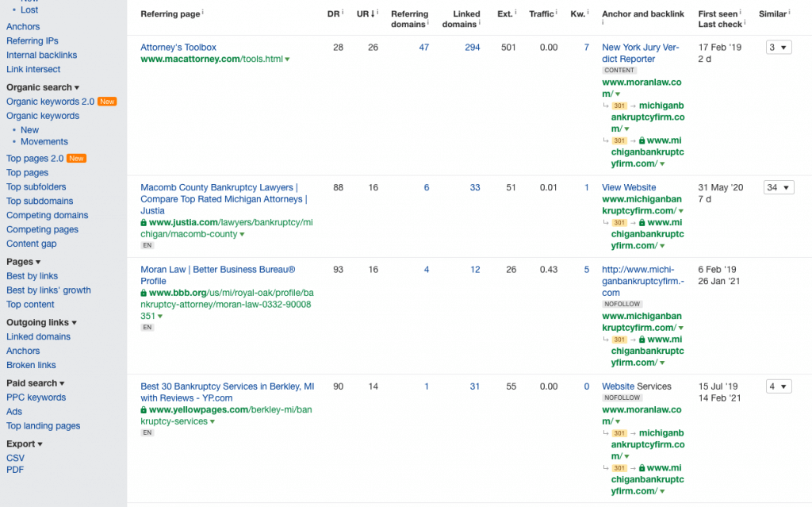Open Moran Law Better Business Bureau Profile
812x507 pixels.
pos(218,275)
